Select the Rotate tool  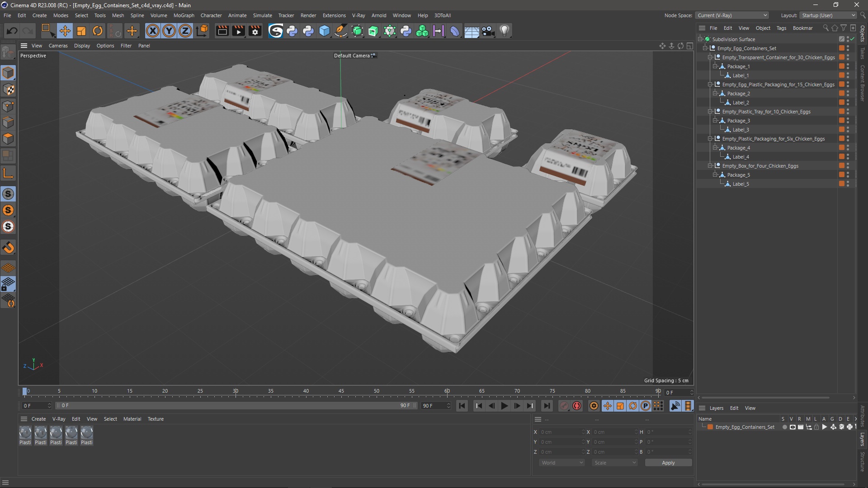tap(98, 31)
